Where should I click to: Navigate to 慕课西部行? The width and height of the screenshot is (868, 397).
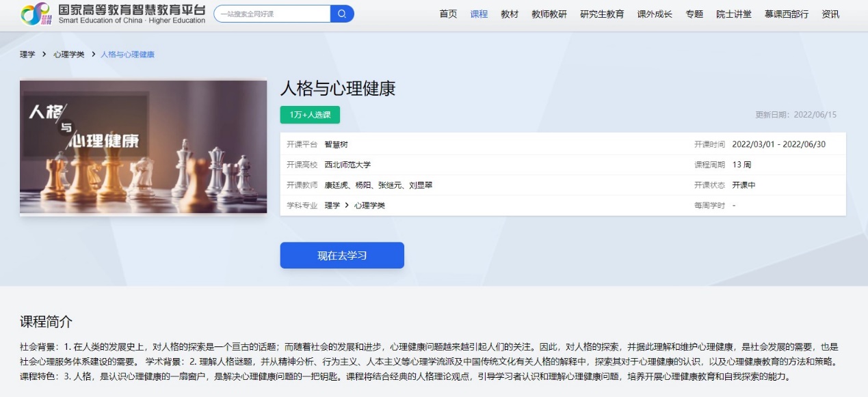(787, 14)
